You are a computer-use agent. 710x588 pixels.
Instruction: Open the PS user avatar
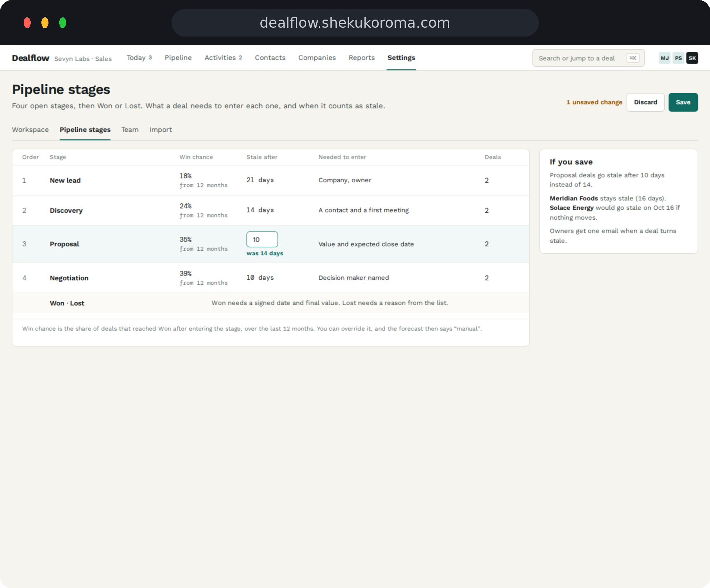point(678,58)
